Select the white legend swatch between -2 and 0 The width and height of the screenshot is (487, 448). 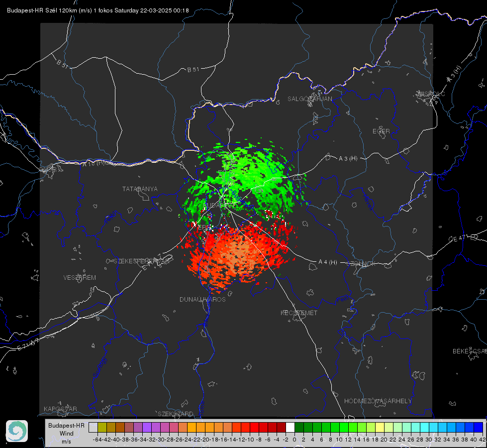pos(290,427)
